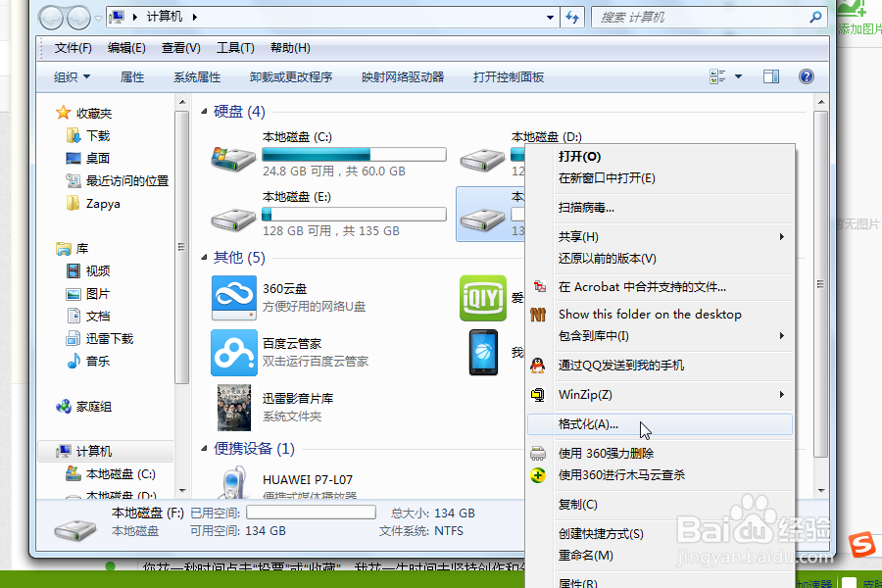Change view with the view icon

[x=717, y=76]
